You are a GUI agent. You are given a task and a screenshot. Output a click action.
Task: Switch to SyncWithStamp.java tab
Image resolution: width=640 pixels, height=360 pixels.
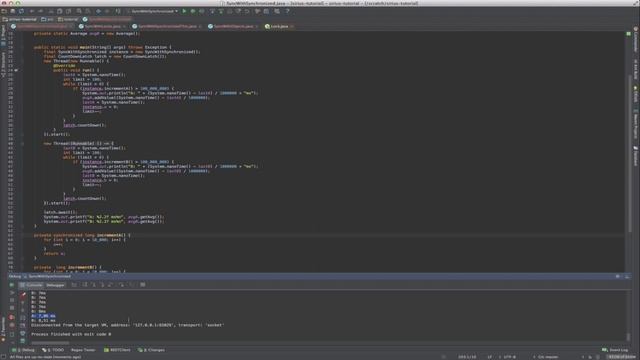coord(233,26)
